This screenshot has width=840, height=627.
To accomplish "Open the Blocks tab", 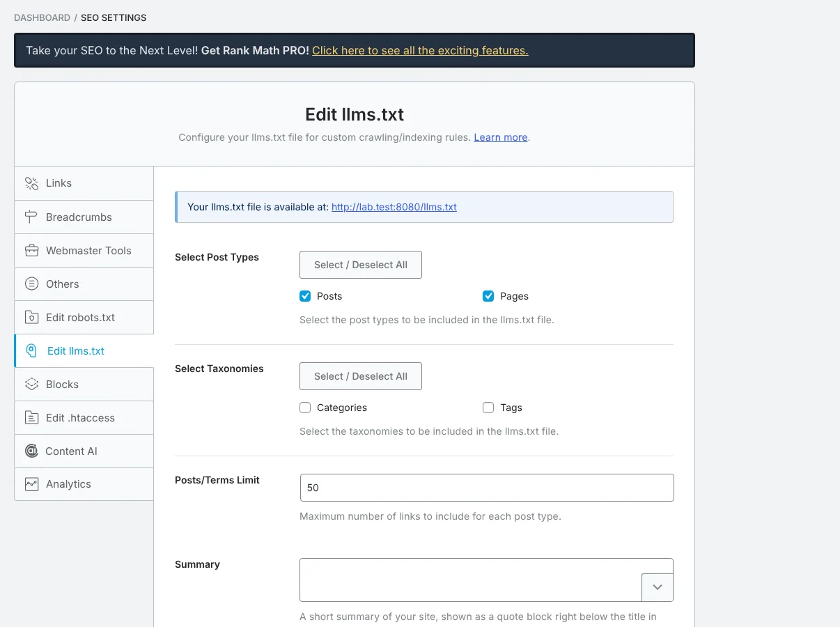I will 84,384.
